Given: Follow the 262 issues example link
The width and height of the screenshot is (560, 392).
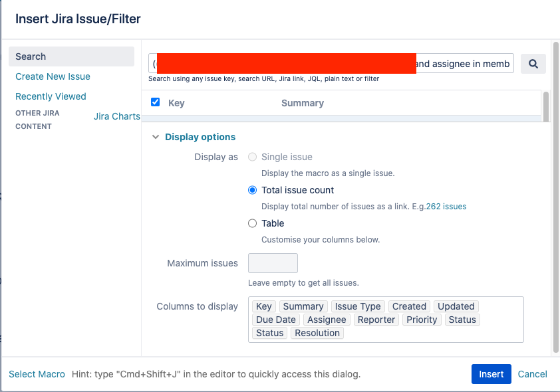Looking at the screenshot, I should pyautogui.click(x=446, y=207).
